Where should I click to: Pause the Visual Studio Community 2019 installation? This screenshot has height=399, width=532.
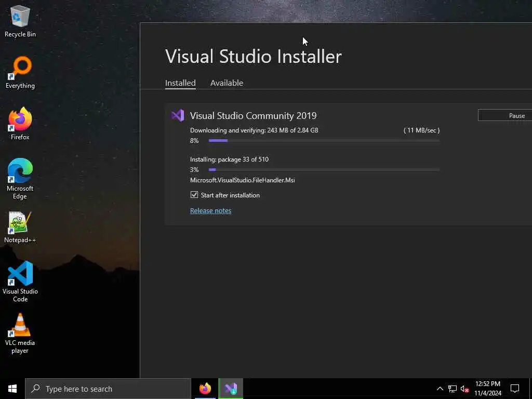pyautogui.click(x=505, y=115)
